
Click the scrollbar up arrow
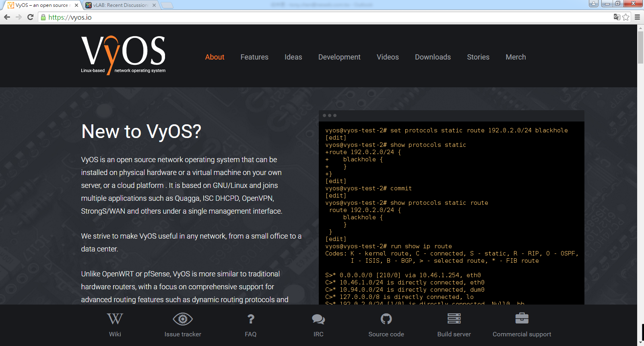tap(640, 28)
